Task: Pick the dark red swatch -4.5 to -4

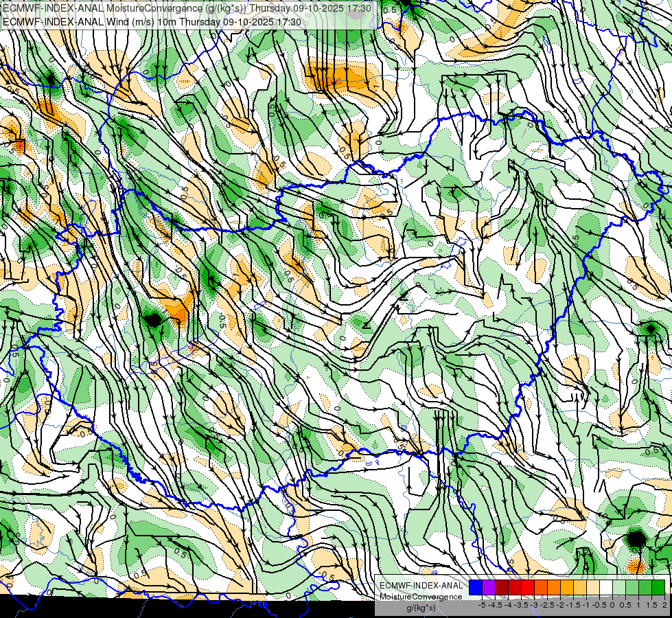Action: point(502,587)
